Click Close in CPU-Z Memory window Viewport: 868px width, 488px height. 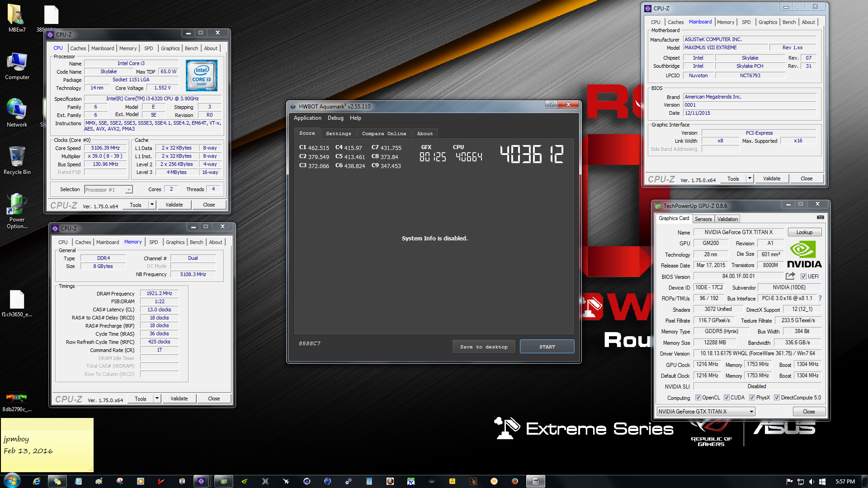tap(214, 399)
